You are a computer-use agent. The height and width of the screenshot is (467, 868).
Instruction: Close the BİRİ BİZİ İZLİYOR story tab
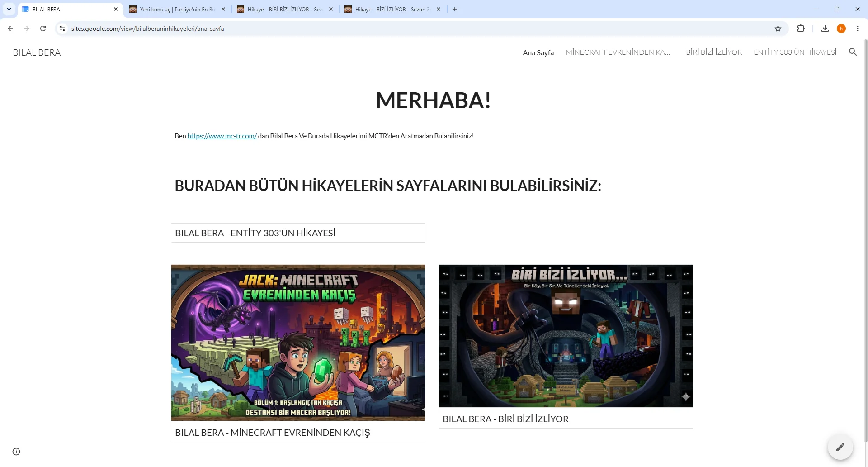(x=331, y=9)
